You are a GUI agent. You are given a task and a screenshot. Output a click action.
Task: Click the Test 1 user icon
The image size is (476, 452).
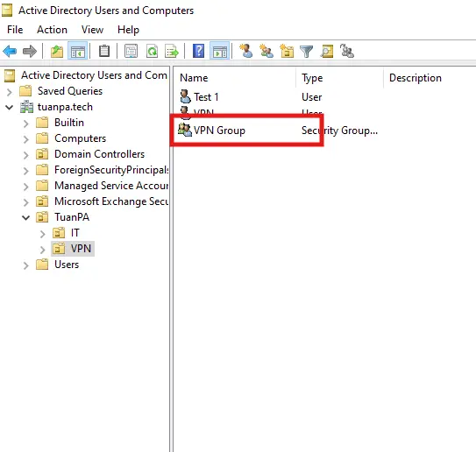(x=185, y=96)
